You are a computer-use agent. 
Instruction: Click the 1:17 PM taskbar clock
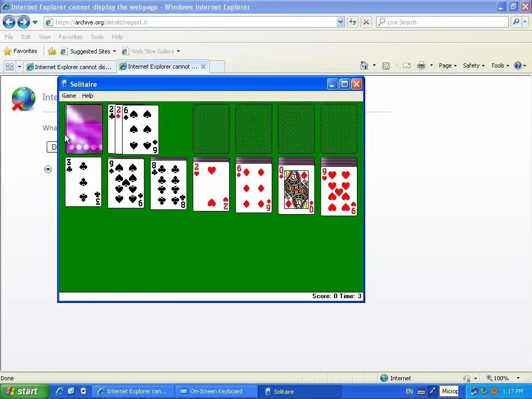(x=513, y=391)
